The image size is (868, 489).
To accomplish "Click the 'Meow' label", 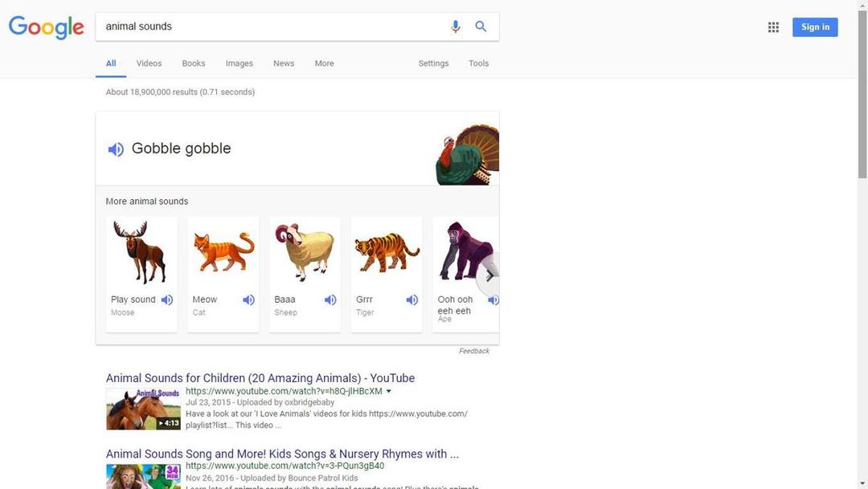I will point(205,300).
